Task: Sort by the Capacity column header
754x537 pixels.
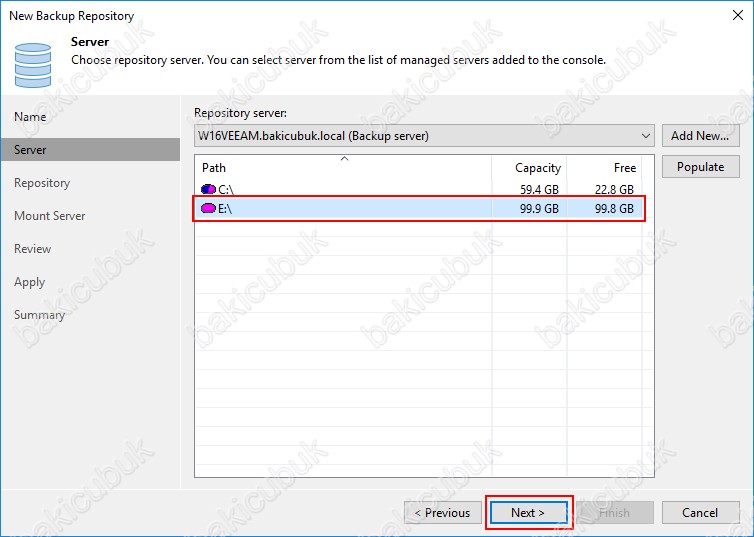Action: (x=529, y=168)
